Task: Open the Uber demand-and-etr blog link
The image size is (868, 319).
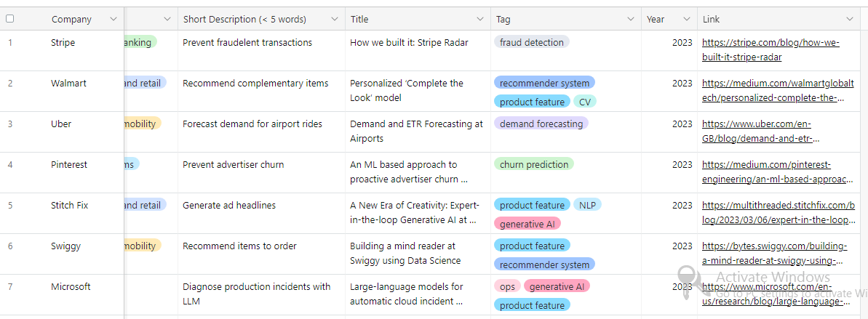Action: (760, 131)
